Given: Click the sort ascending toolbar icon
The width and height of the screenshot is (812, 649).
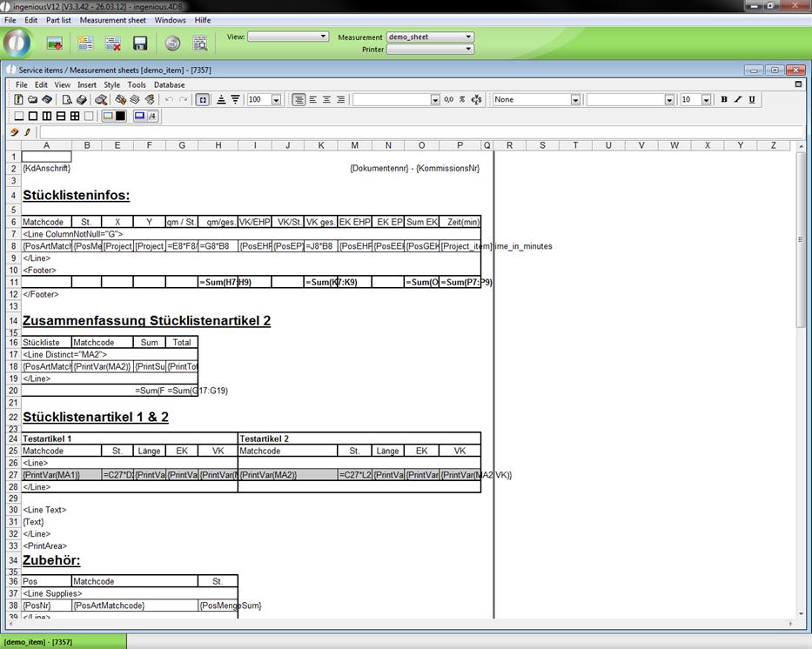Looking at the screenshot, I should (221, 100).
